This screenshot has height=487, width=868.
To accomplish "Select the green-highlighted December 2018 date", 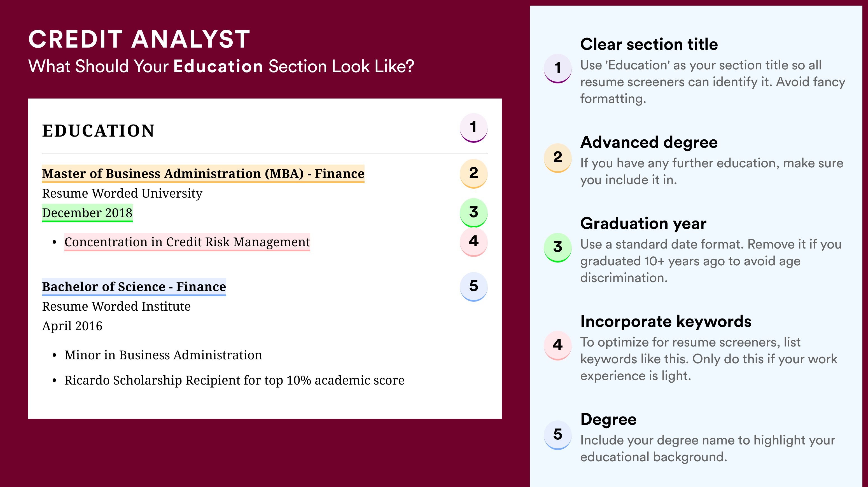I will coord(87,213).
